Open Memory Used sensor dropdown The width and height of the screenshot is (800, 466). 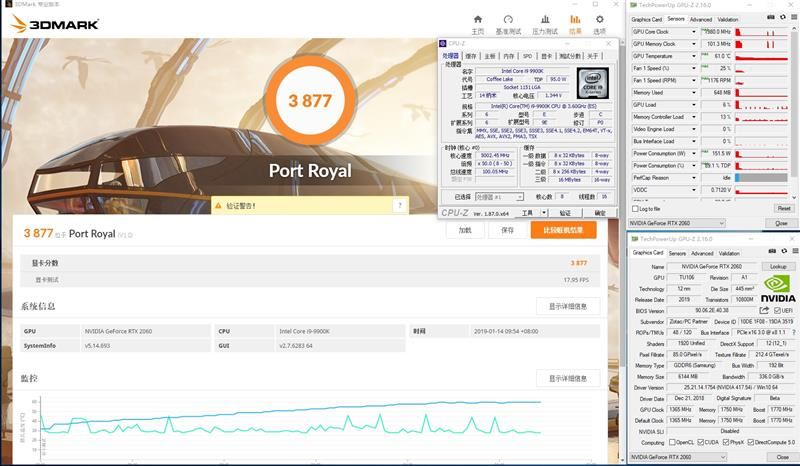pos(694,93)
